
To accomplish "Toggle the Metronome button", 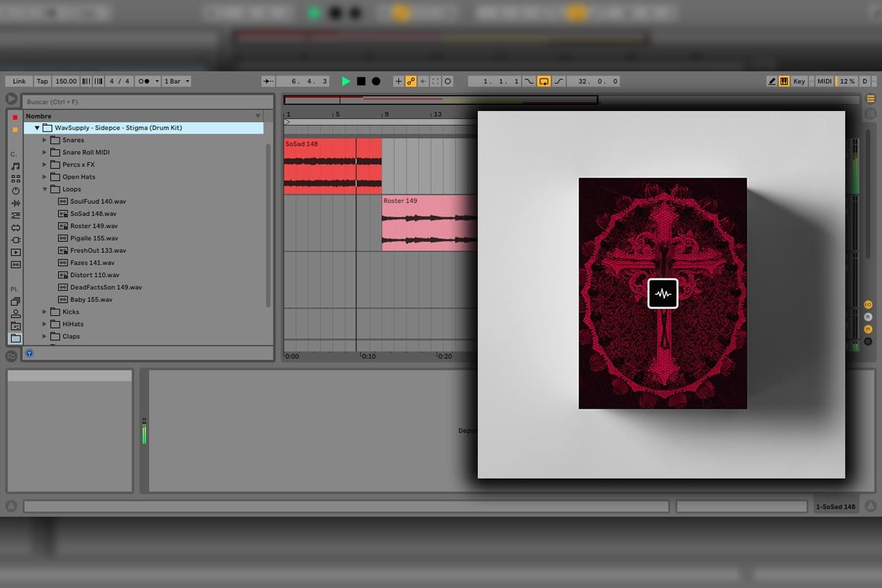I will point(143,81).
